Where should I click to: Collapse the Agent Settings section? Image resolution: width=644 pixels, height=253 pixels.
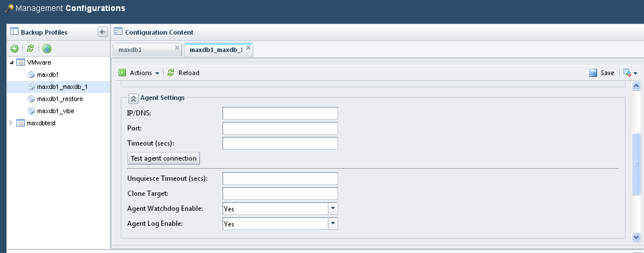[x=133, y=98]
